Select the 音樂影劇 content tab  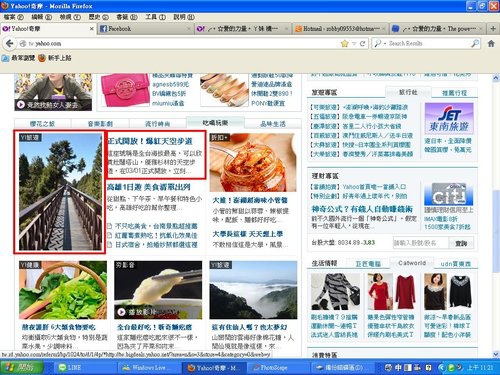click(x=100, y=124)
